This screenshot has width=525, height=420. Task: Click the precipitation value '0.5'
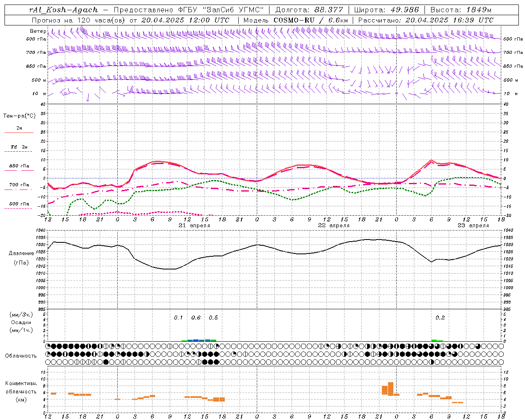pyautogui.click(x=213, y=317)
